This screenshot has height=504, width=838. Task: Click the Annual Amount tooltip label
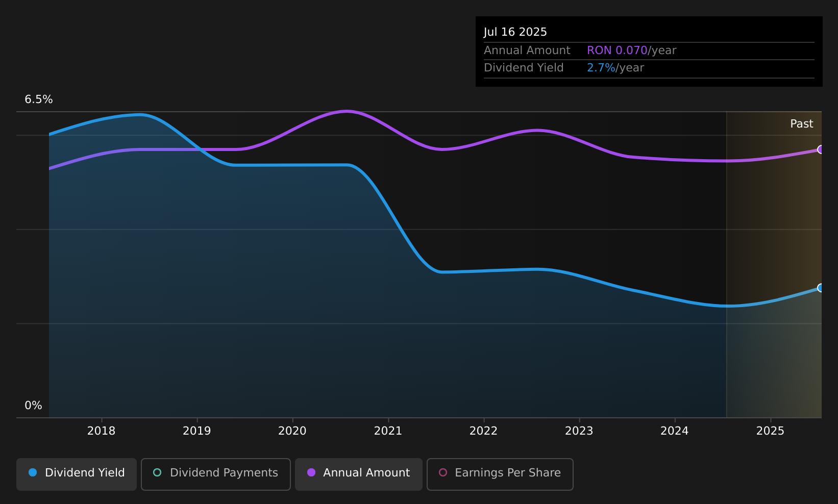coord(527,51)
